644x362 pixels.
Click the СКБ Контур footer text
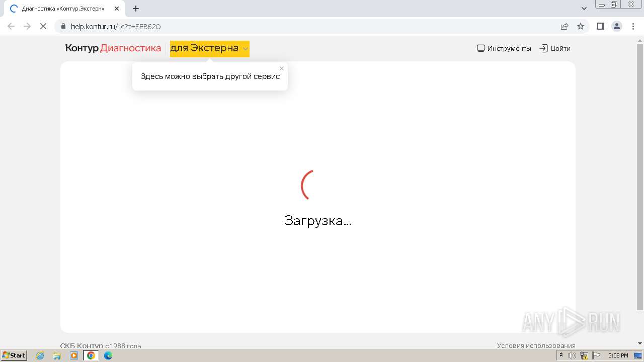(x=82, y=345)
